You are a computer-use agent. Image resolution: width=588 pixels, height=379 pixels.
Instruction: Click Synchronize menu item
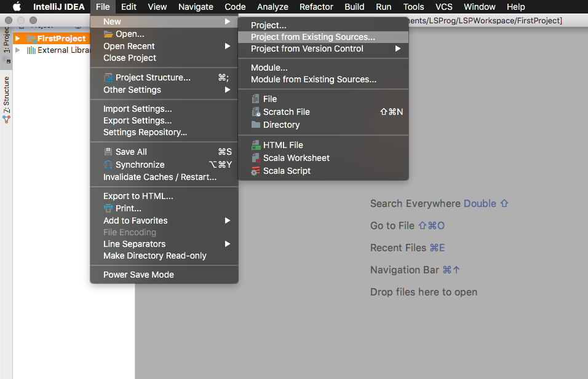[164, 165]
